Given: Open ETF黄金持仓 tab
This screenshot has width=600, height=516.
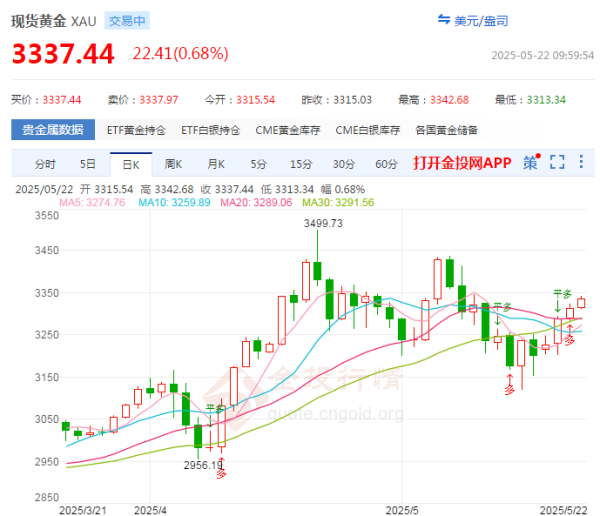Looking at the screenshot, I should click(136, 130).
